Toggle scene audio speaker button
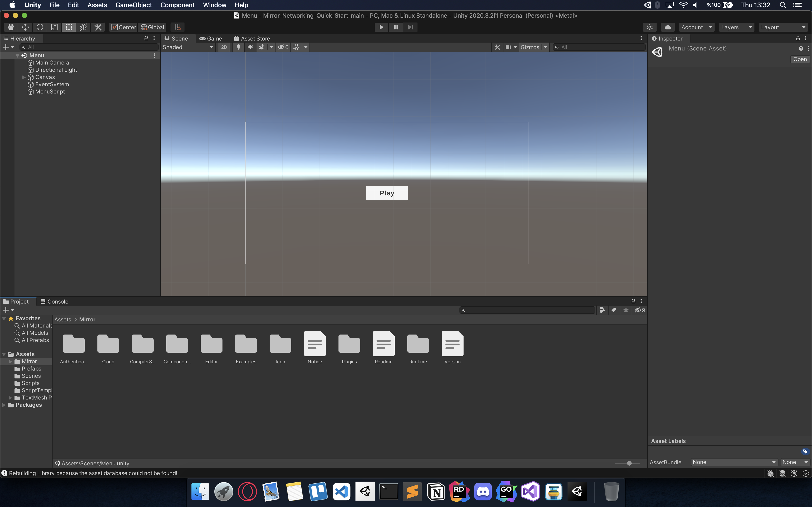Image resolution: width=812 pixels, height=507 pixels. [250, 47]
